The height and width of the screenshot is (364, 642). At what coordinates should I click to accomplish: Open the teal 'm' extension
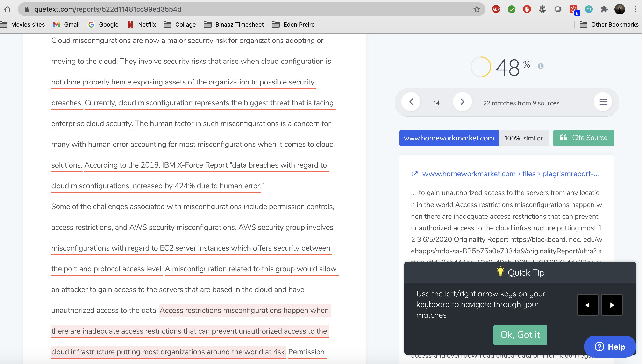[x=589, y=9]
